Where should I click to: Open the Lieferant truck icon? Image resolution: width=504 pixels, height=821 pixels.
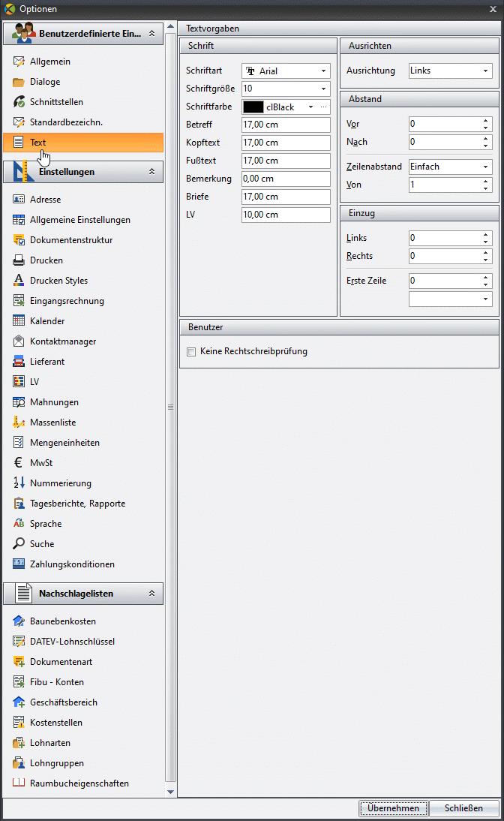(x=19, y=361)
